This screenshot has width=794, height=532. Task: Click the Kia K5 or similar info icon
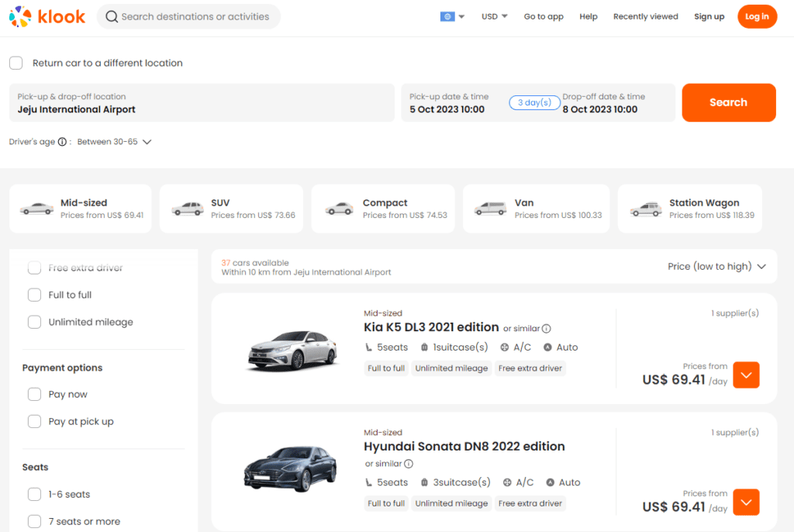547,329
